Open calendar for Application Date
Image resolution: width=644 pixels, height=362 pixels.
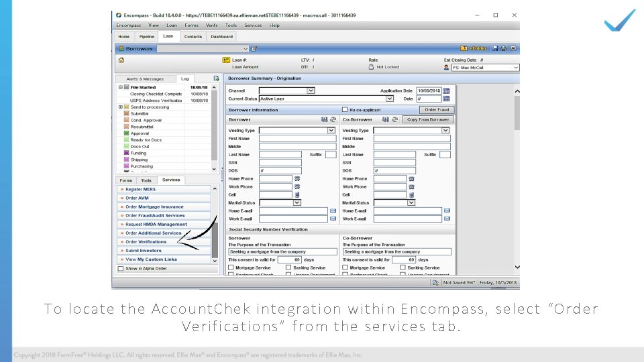pyautogui.click(x=447, y=90)
